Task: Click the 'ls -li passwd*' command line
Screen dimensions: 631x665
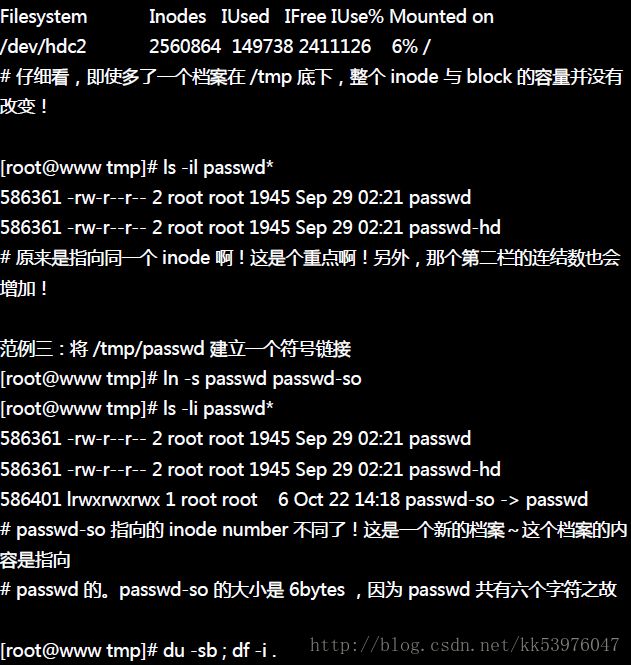Action: (x=137, y=408)
